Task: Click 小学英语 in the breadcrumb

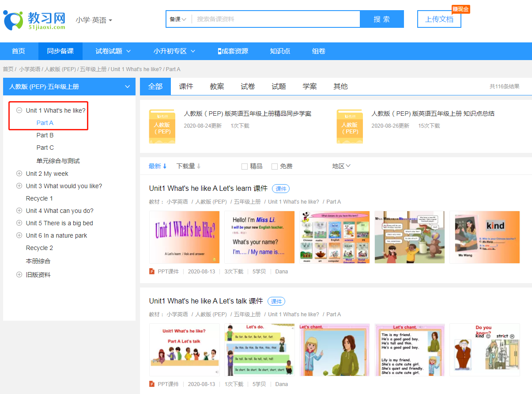Action: pyautogui.click(x=30, y=69)
